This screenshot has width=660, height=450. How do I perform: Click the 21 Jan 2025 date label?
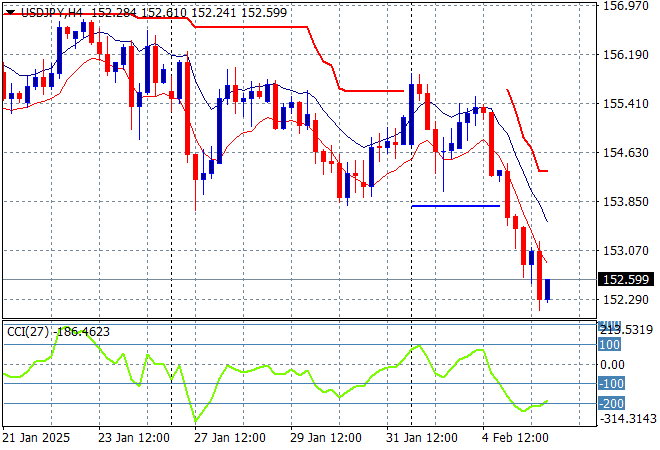[36, 438]
